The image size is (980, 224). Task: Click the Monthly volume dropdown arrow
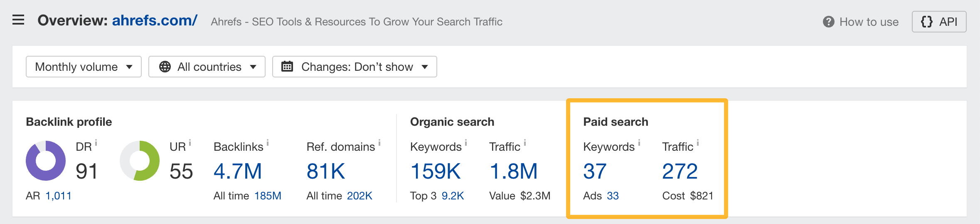click(129, 67)
